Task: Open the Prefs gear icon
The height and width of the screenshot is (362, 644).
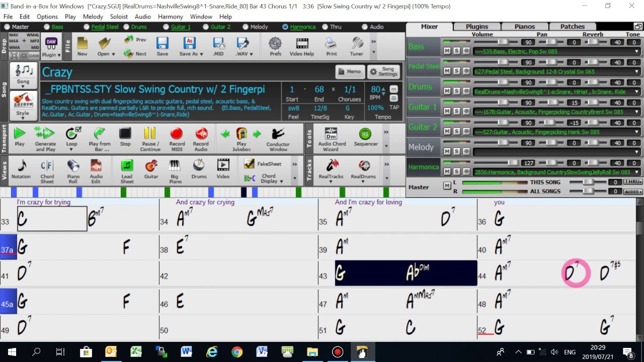Action: [275, 46]
